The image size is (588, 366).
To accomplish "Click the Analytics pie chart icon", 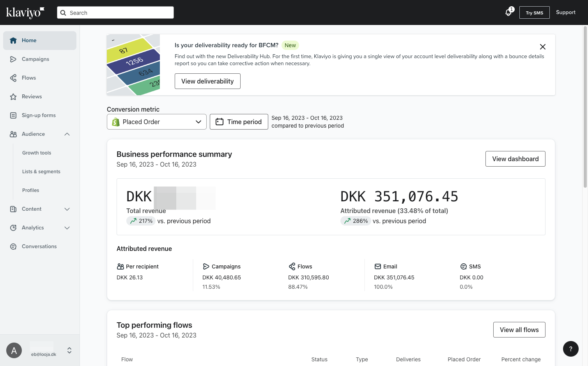I will pyautogui.click(x=13, y=228).
